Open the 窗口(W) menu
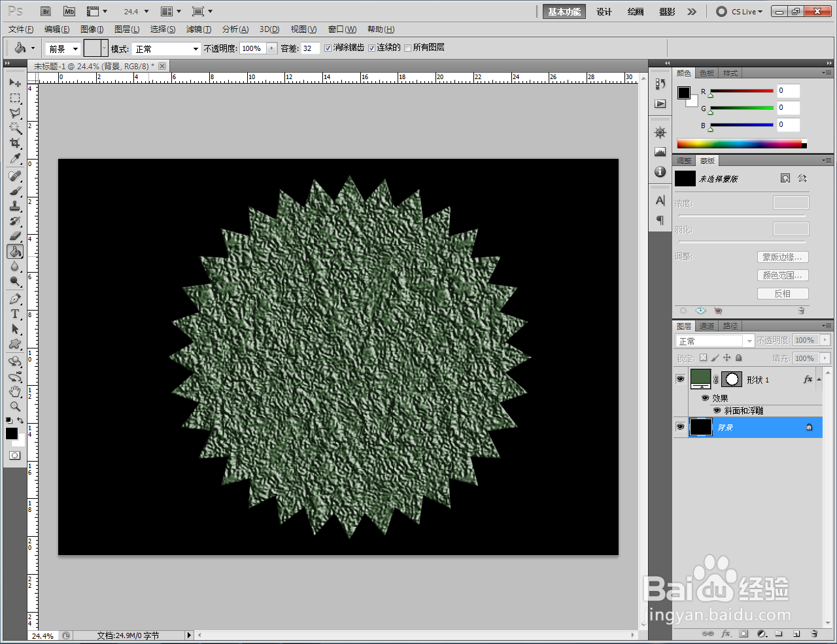 [342, 29]
